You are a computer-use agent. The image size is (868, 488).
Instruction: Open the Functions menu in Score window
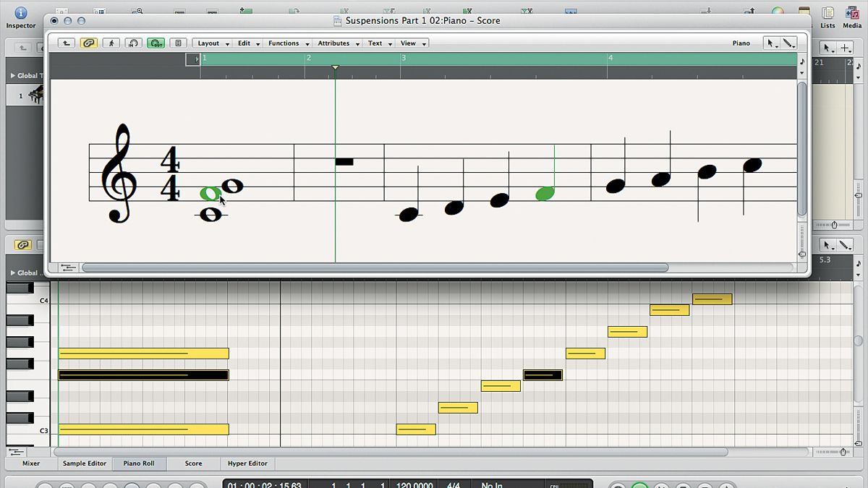[288, 43]
